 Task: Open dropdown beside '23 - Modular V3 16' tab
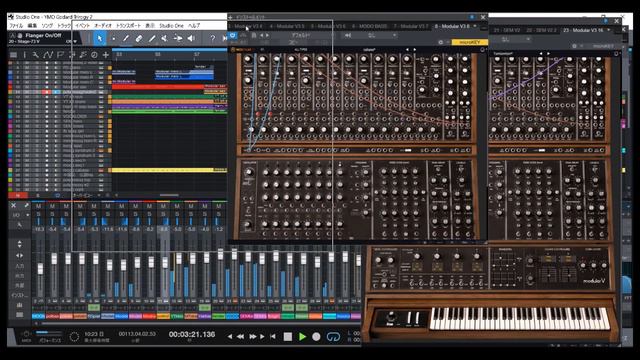click(609, 30)
